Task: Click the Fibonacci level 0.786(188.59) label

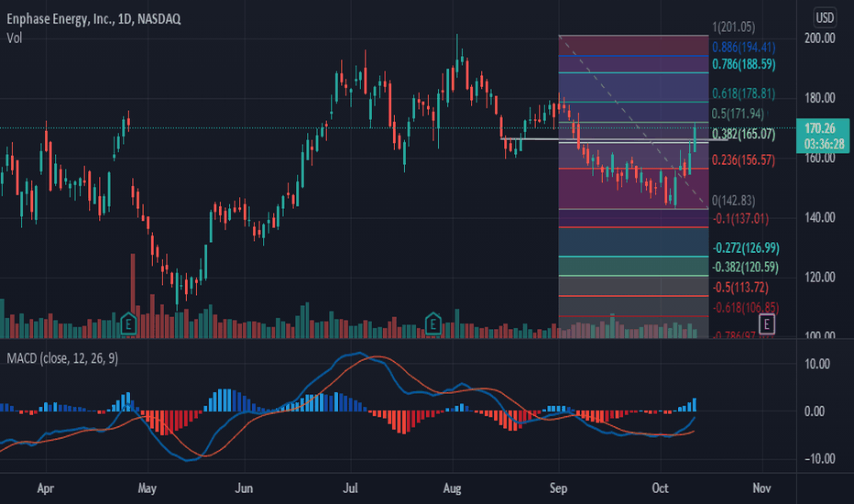Action: coord(743,64)
